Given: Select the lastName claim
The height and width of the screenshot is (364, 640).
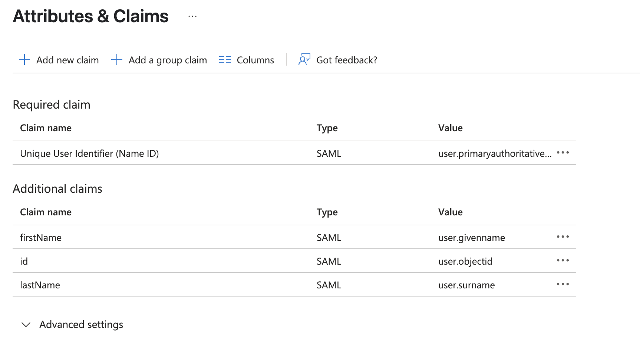Looking at the screenshot, I should (40, 285).
